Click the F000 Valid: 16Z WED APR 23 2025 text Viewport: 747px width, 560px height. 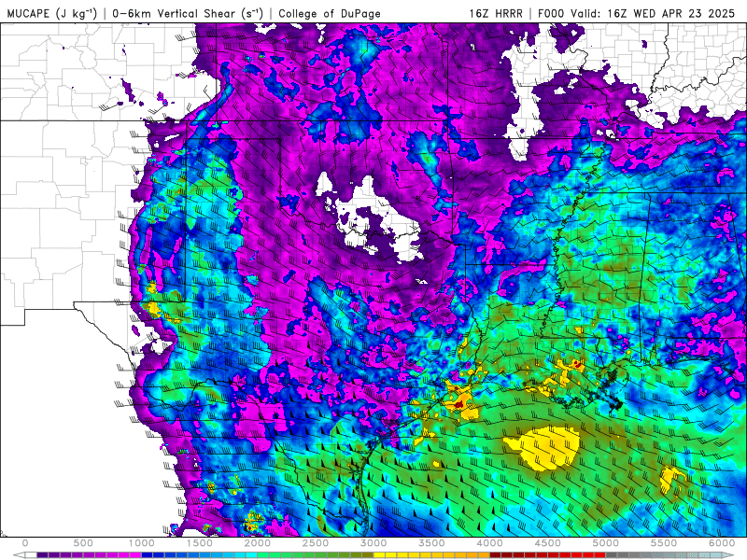point(637,13)
